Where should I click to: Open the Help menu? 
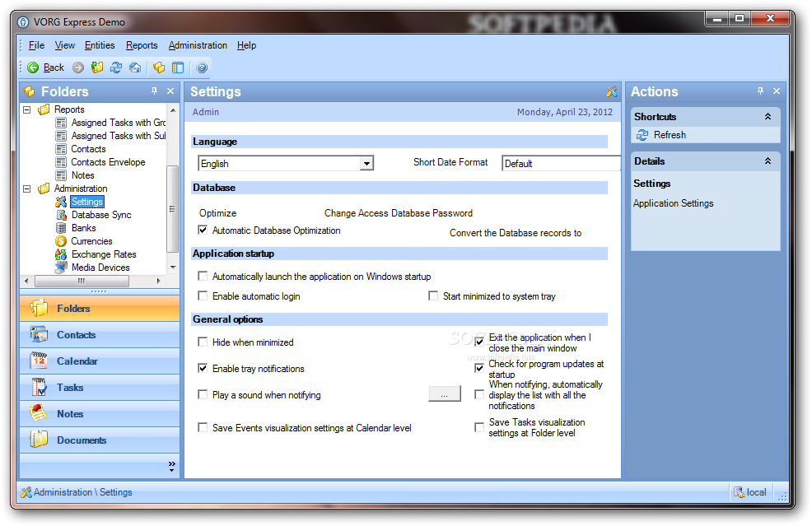pos(246,45)
